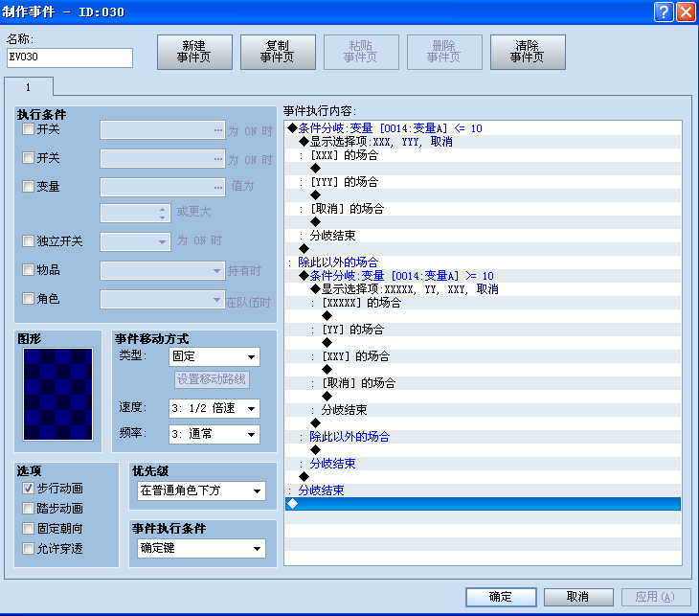Click ellipsis button of 变量 field
Screen dimensions: 699x616
[218, 188]
